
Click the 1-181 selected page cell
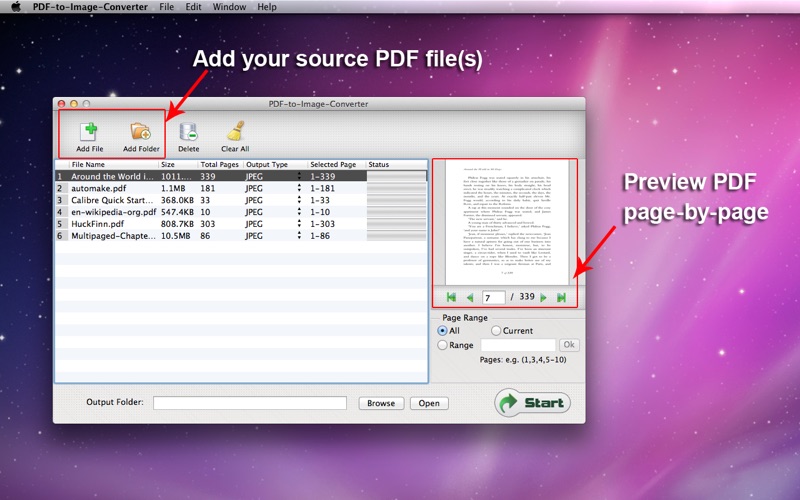(322, 188)
